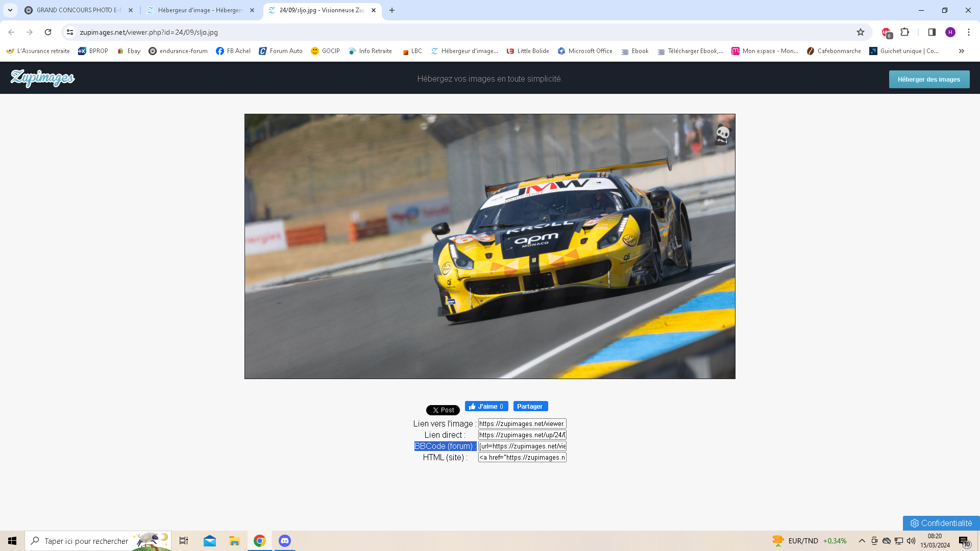
Task: Open the Chrome three-dot menu
Action: (968, 32)
